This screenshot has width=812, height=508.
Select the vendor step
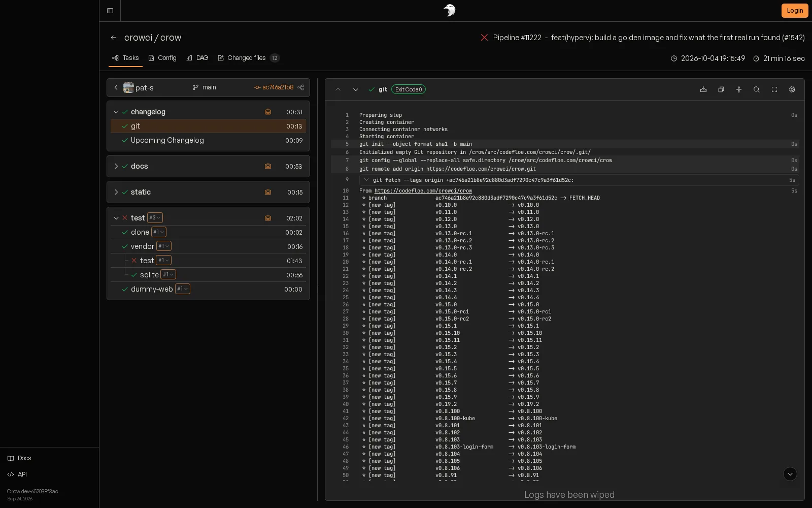[208, 246]
